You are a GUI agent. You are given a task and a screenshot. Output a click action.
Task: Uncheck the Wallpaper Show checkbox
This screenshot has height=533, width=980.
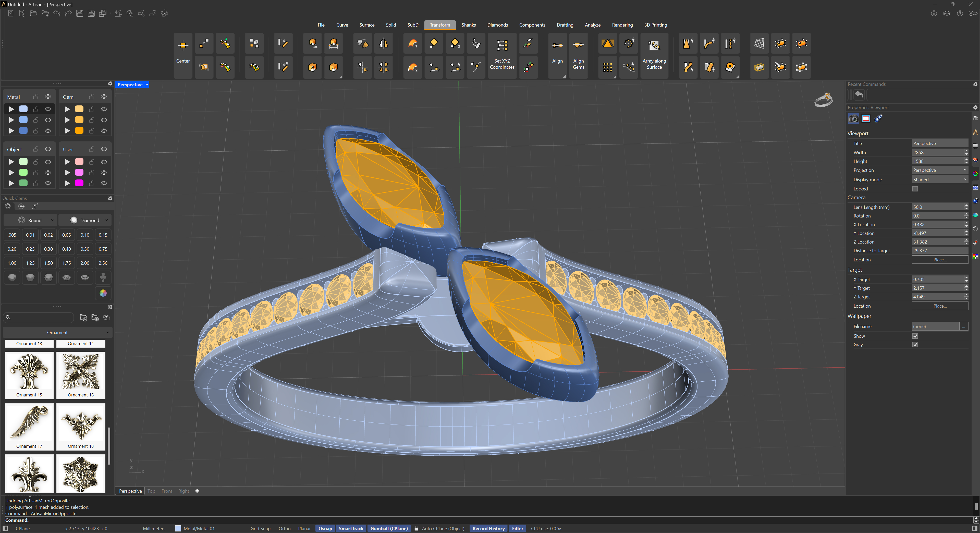[915, 336]
